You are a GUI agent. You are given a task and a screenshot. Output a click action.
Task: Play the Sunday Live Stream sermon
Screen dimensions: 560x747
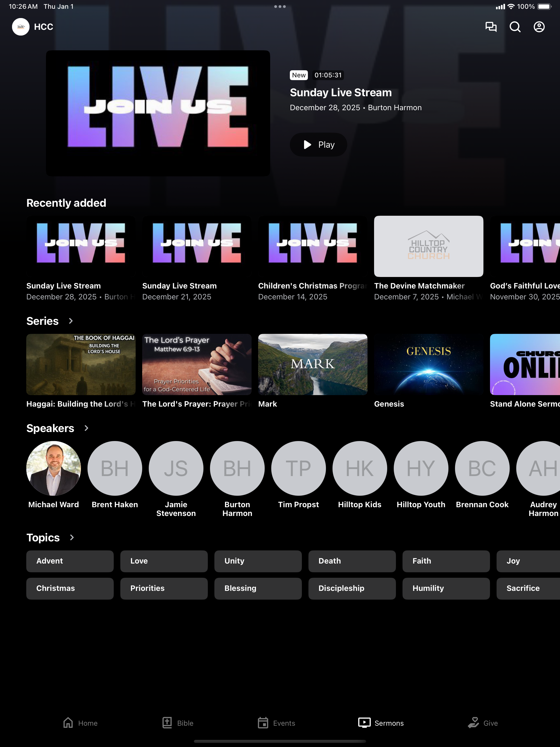click(x=319, y=145)
